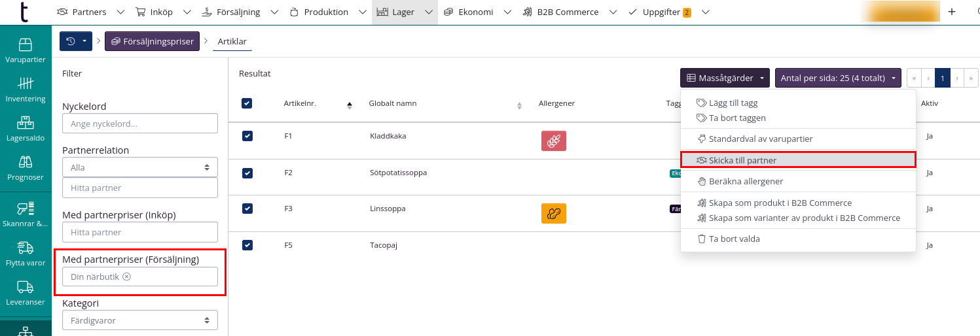This screenshot has width=980, height=336.
Task: Open Varupartier in the sidebar
Action: pyautogui.click(x=25, y=50)
